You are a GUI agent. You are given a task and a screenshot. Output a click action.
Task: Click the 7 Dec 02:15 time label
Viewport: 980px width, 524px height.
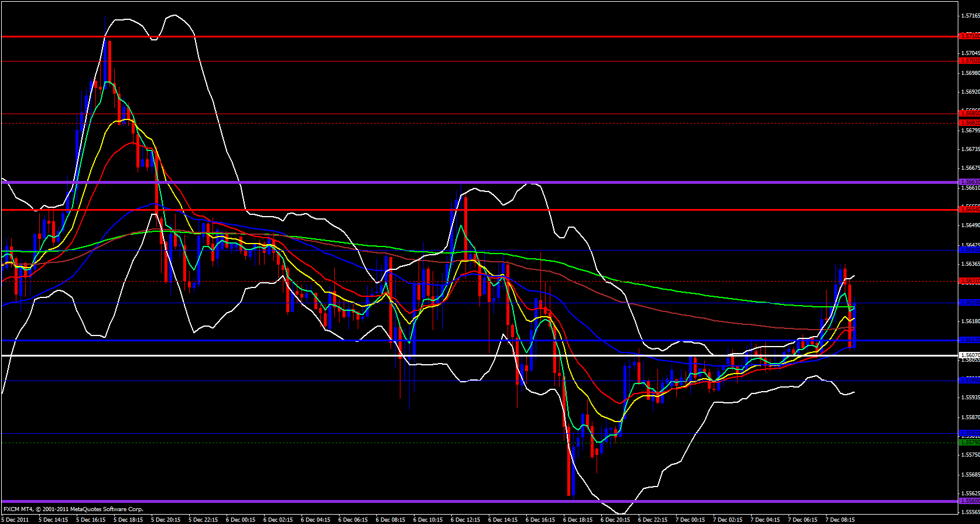coord(728,520)
